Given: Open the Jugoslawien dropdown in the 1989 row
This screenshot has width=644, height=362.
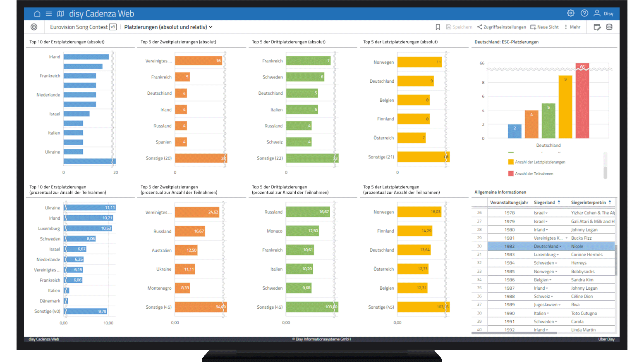Looking at the screenshot, I should coord(559,305).
